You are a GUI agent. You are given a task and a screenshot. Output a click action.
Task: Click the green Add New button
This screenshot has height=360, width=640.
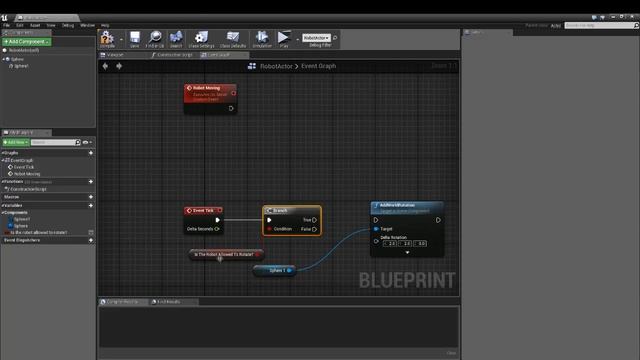click(x=16, y=142)
